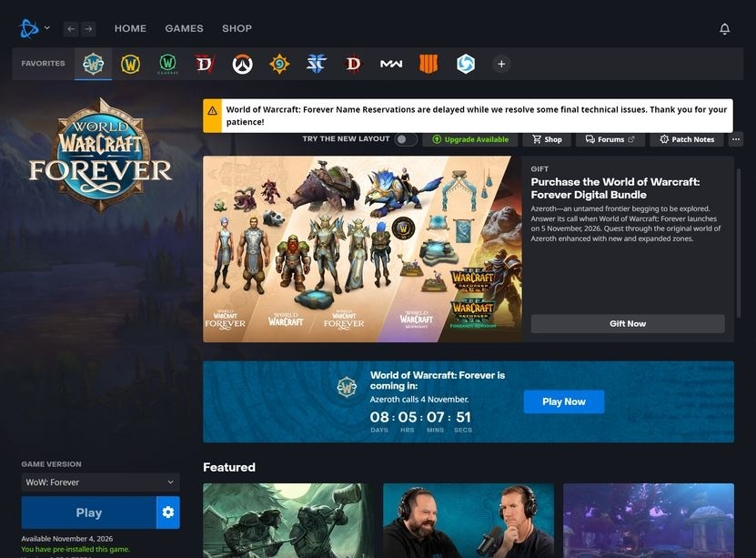Expand the chevron beside the Battle.net logo

point(46,28)
